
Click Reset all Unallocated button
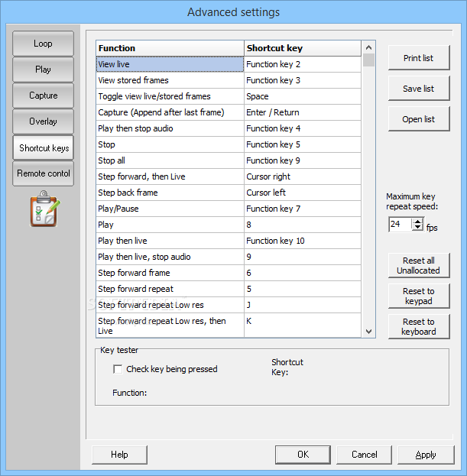(419, 266)
